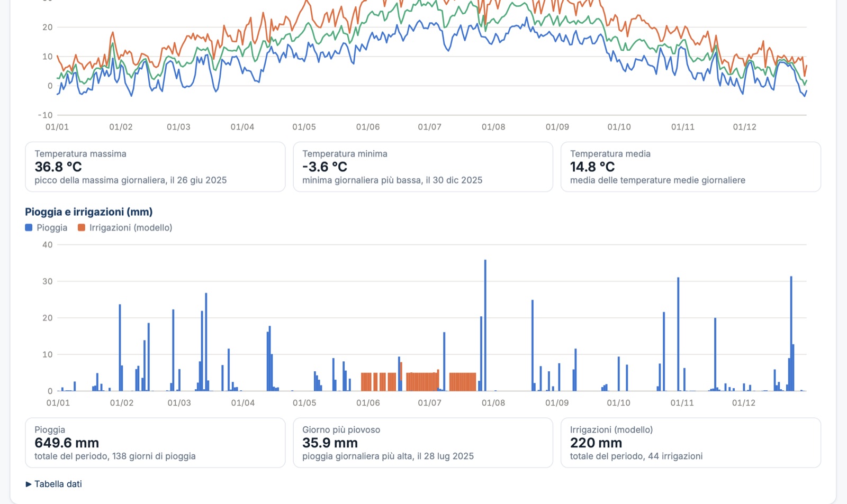Screen dimensions: 847x504
Task: Select the '14.8 °C' average temperature value
Action: [592, 167]
